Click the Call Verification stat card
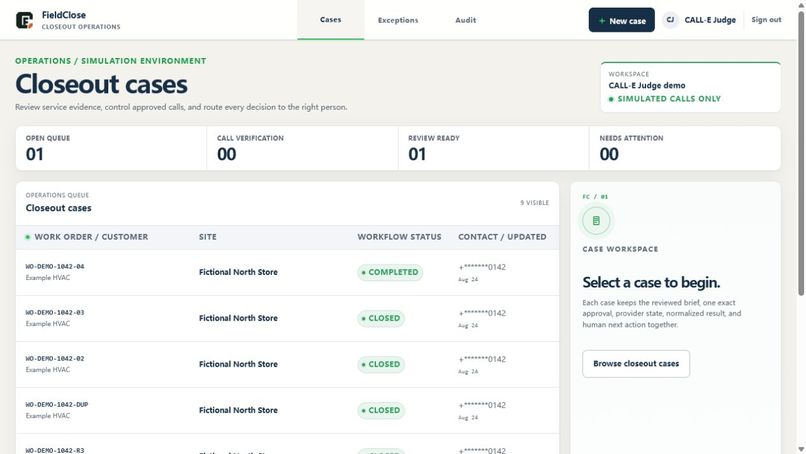The width and height of the screenshot is (806, 454). point(302,148)
